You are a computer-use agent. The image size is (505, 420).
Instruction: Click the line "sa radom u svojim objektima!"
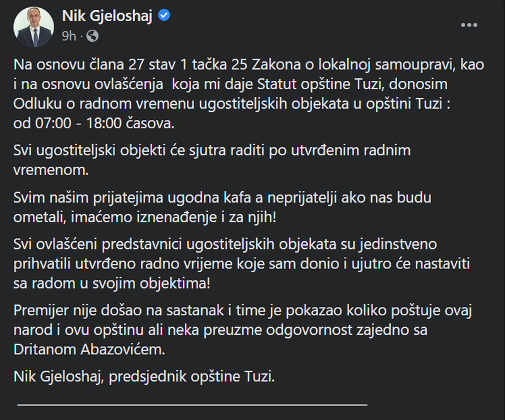pos(112,284)
